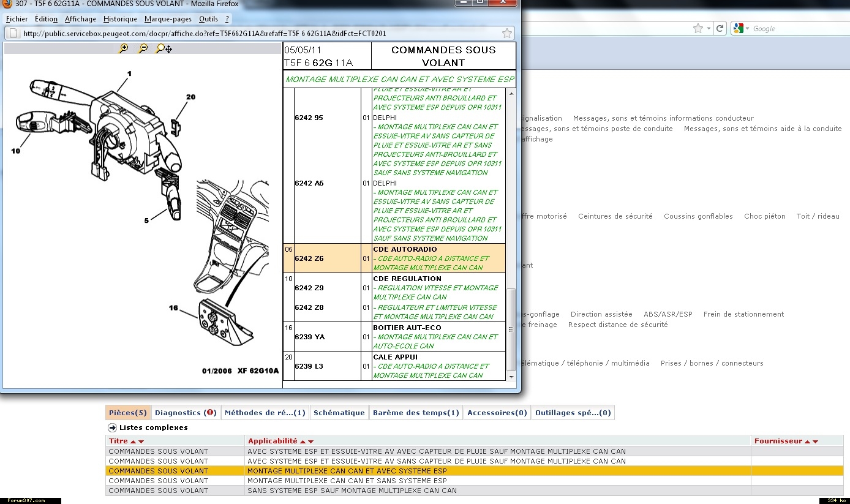Switch to the Accessoires(0) tab
This screenshot has height=504, width=850.
click(497, 413)
